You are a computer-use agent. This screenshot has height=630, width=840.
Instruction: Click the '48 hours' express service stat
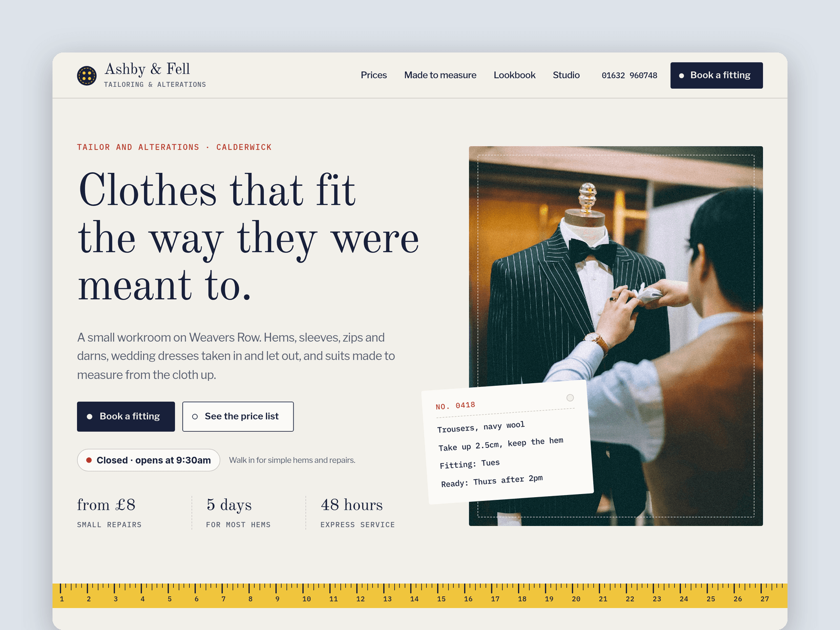coord(358,512)
